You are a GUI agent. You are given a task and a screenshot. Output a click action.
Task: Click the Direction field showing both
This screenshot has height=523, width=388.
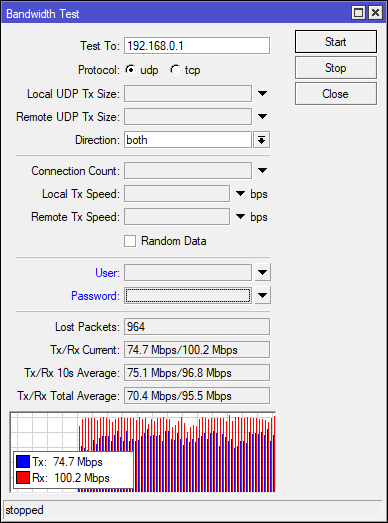click(188, 140)
